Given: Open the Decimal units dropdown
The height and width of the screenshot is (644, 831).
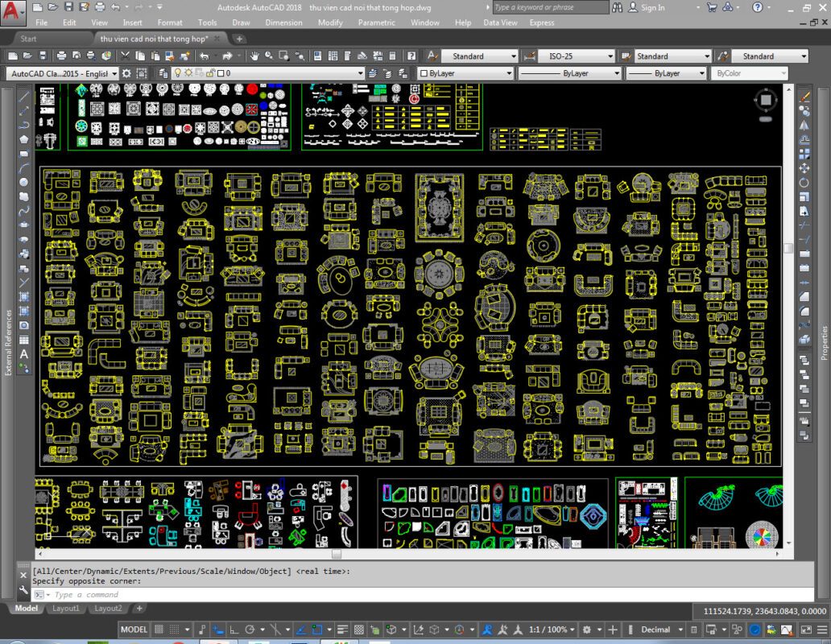Looking at the screenshot, I should pyautogui.click(x=661, y=630).
